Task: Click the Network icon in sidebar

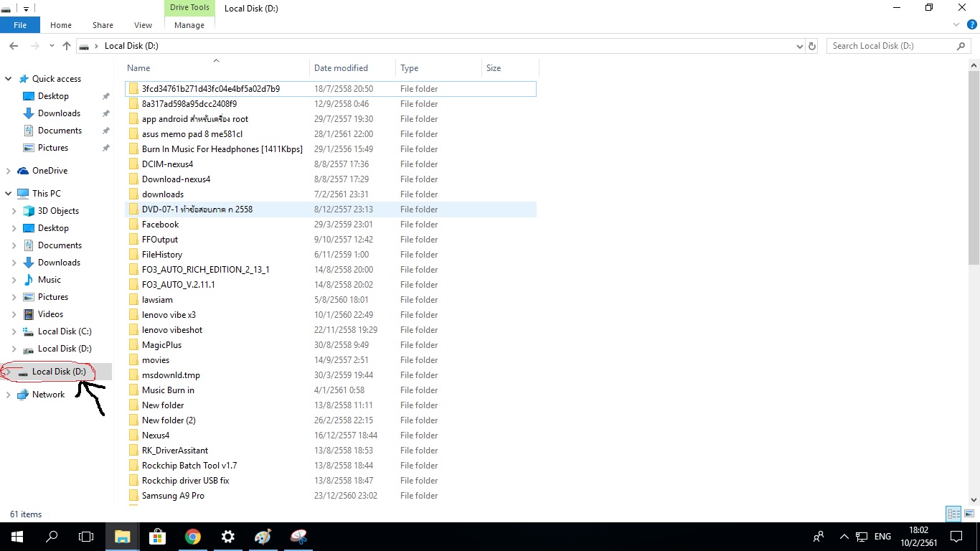Action: click(x=22, y=395)
